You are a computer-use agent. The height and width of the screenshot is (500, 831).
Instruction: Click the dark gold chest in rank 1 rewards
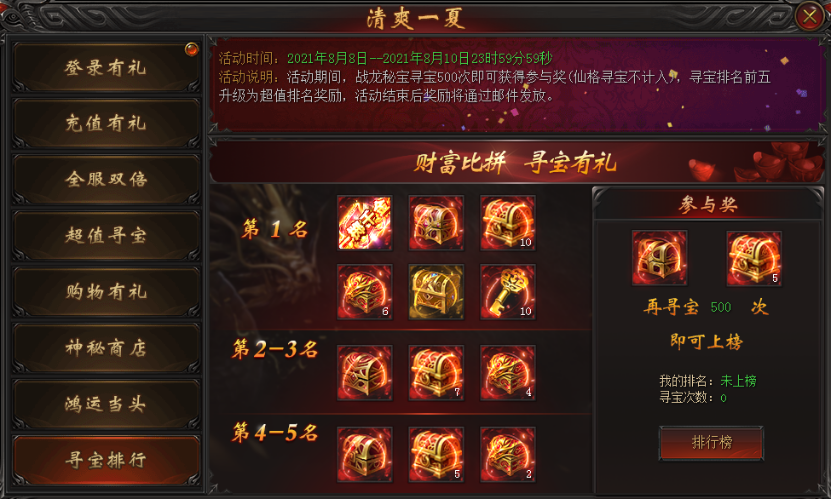pos(436,292)
